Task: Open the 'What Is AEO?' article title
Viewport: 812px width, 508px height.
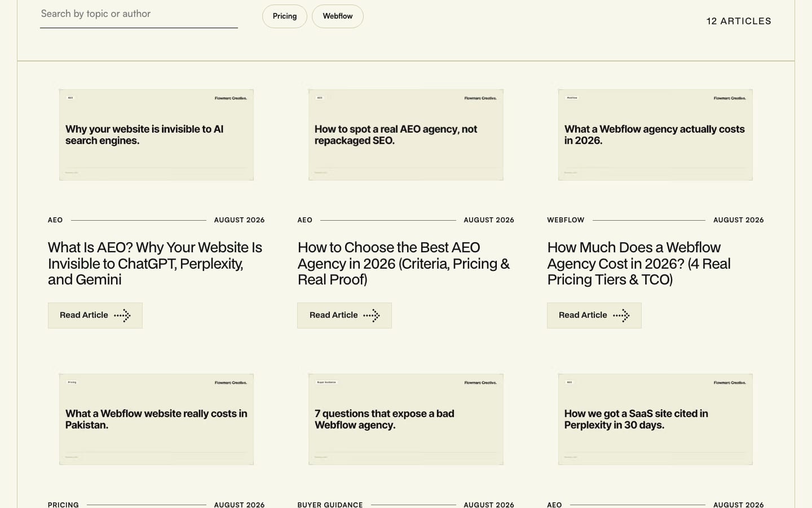Action: tap(155, 264)
